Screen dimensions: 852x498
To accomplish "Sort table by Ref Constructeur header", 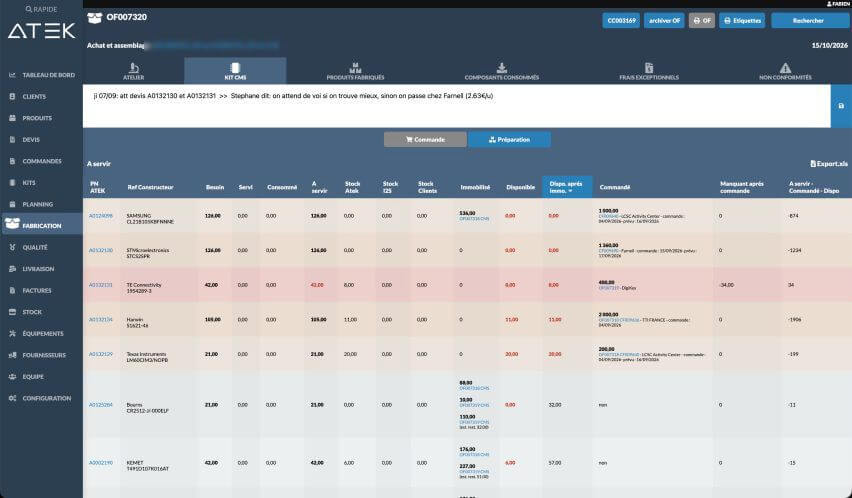I will tap(151, 187).
